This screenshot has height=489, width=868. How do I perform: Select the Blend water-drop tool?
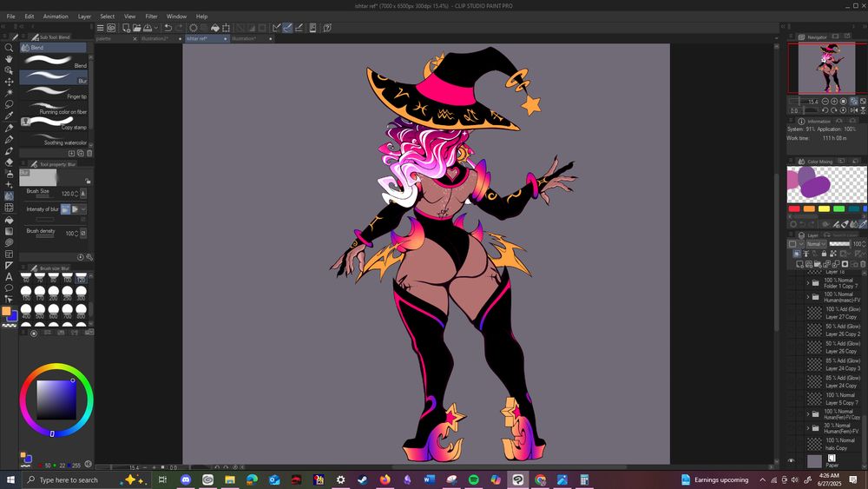click(9, 196)
